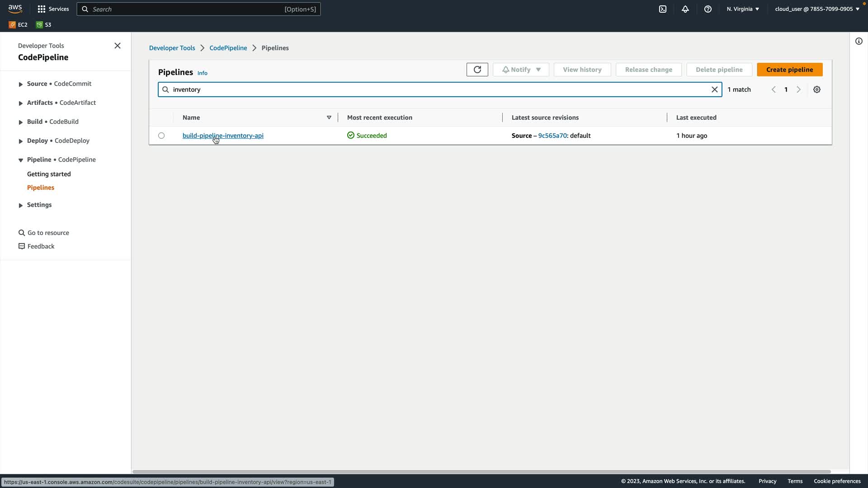The height and width of the screenshot is (488, 868).
Task: Click the horizontal scrollbar at bottom
Action: click(x=481, y=471)
